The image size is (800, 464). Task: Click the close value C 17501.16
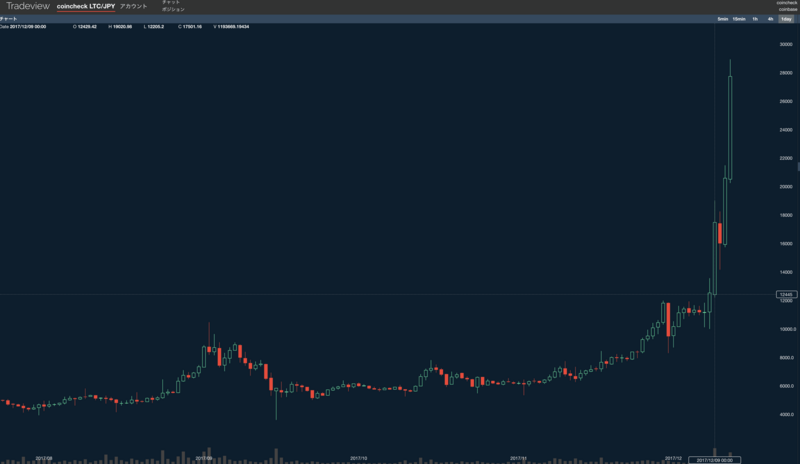coord(190,27)
